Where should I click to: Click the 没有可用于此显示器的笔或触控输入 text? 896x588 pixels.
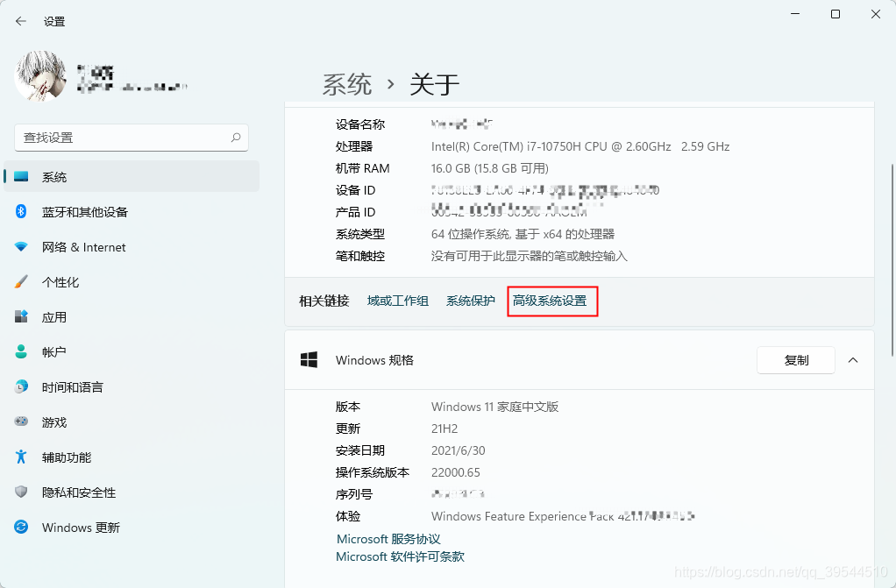[530, 256]
